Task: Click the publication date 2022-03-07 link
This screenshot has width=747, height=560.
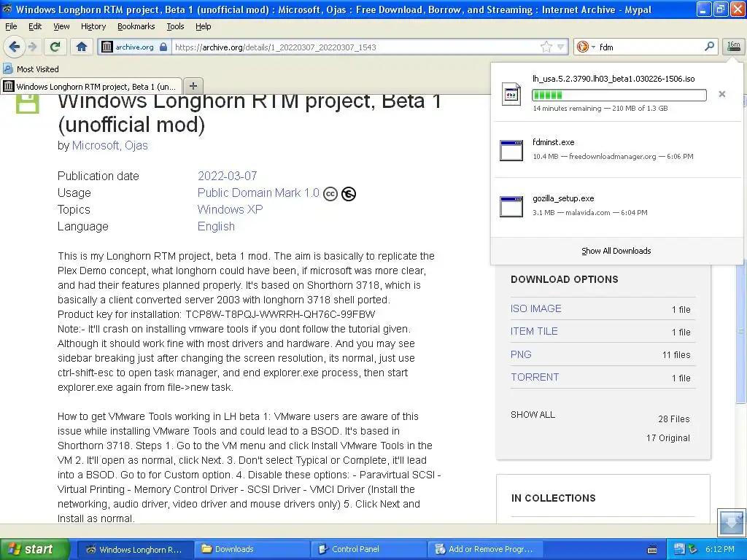Action: coord(228,176)
